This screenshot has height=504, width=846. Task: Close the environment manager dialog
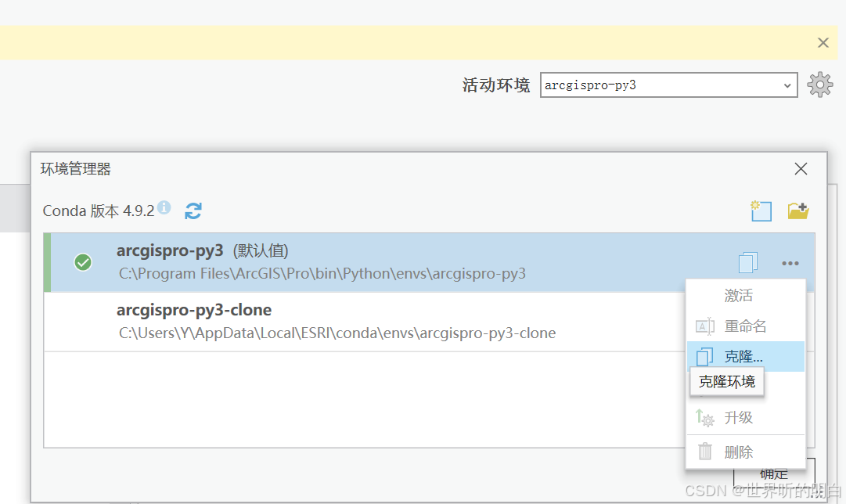point(801,169)
